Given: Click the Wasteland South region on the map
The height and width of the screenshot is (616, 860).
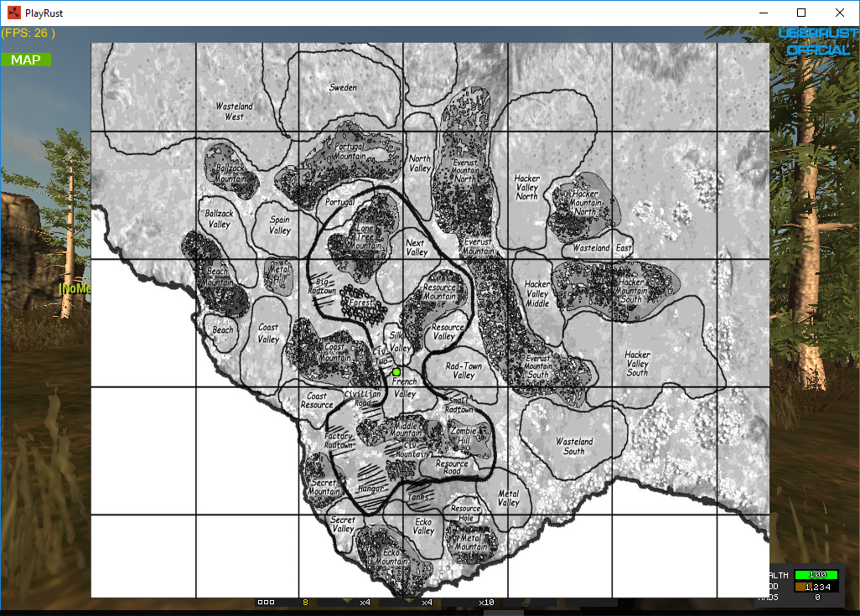Looking at the screenshot, I should [574, 446].
